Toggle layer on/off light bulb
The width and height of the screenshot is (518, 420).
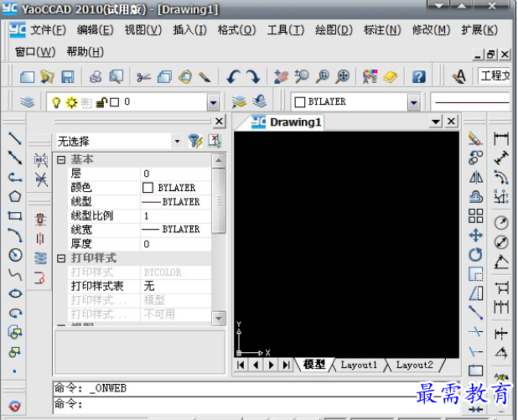pos(56,102)
